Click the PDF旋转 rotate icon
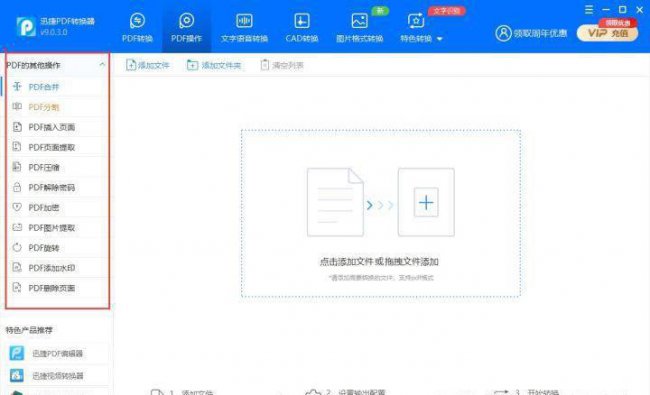The height and width of the screenshot is (395, 650). 17,247
